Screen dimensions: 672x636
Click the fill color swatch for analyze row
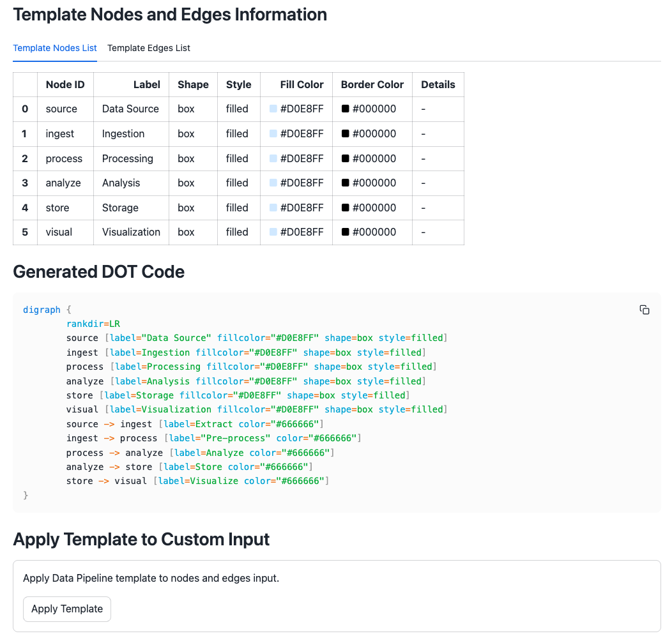(273, 183)
